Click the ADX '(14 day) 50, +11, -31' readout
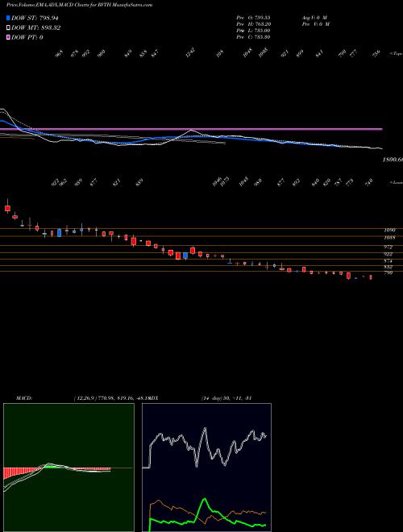403x532 pixels. [x=226, y=398]
